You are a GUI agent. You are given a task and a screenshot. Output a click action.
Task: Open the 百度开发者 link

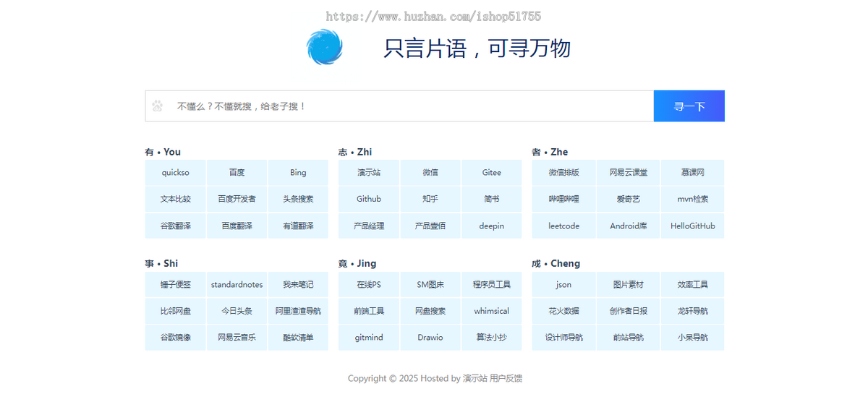pos(237,199)
